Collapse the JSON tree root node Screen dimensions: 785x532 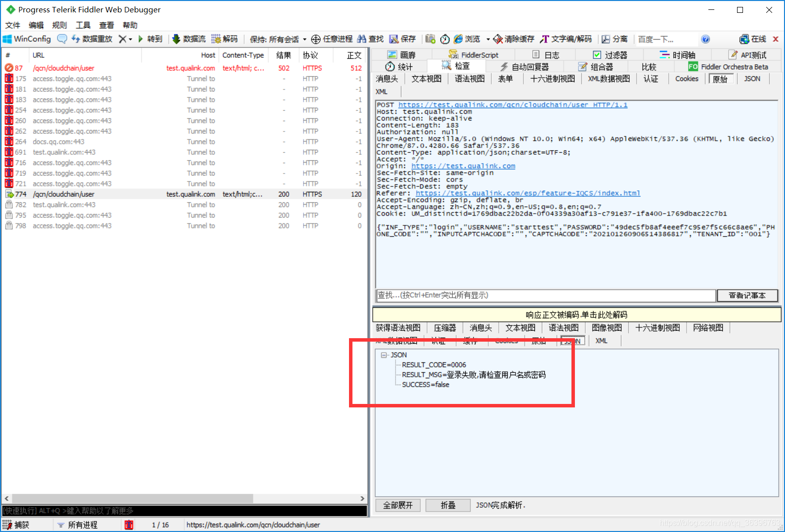(x=384, y=355)
